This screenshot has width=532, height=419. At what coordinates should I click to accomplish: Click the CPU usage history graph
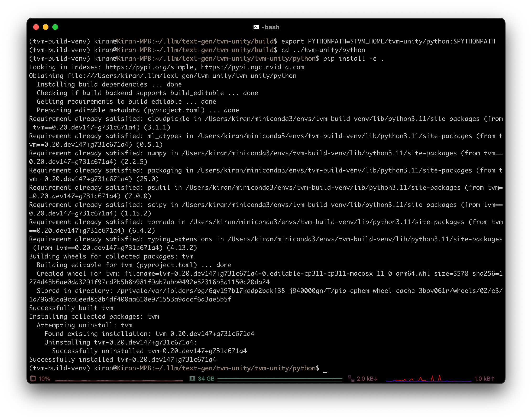click(119, 380)
